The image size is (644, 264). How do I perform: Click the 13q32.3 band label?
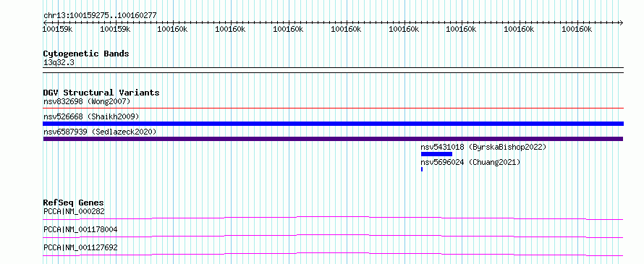(x=59, y=63)
